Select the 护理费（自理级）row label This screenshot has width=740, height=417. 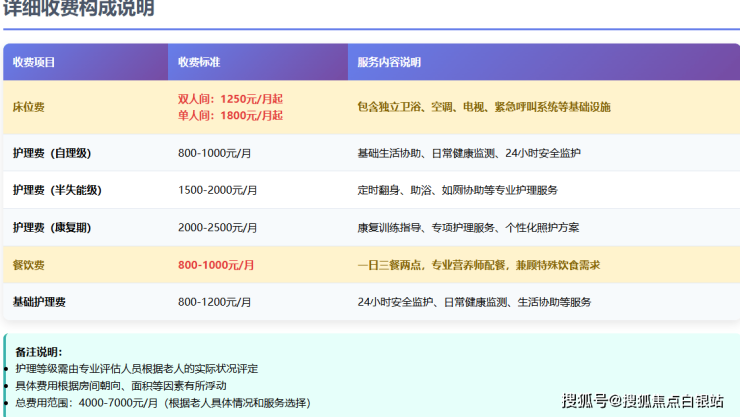pyautogui.click(x=52, y=153)
